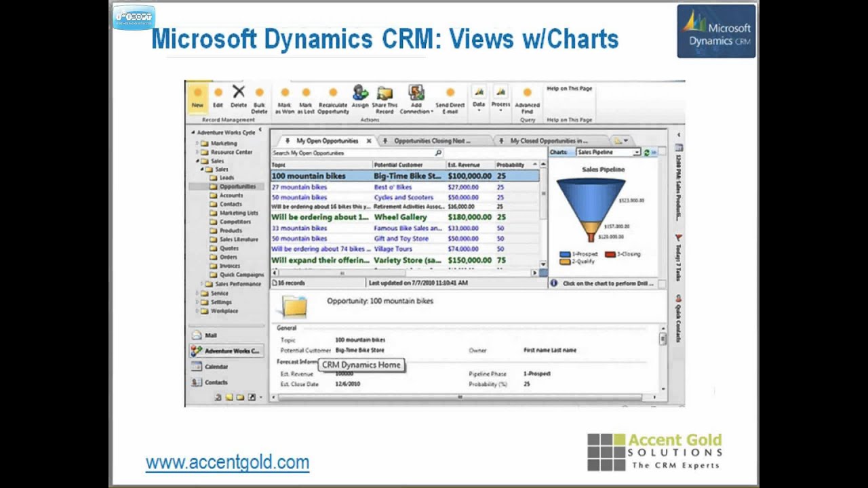The height and width of the screenshot is (488, 868).
Task: Click the info icon below the chart
Action: point(553,283)
